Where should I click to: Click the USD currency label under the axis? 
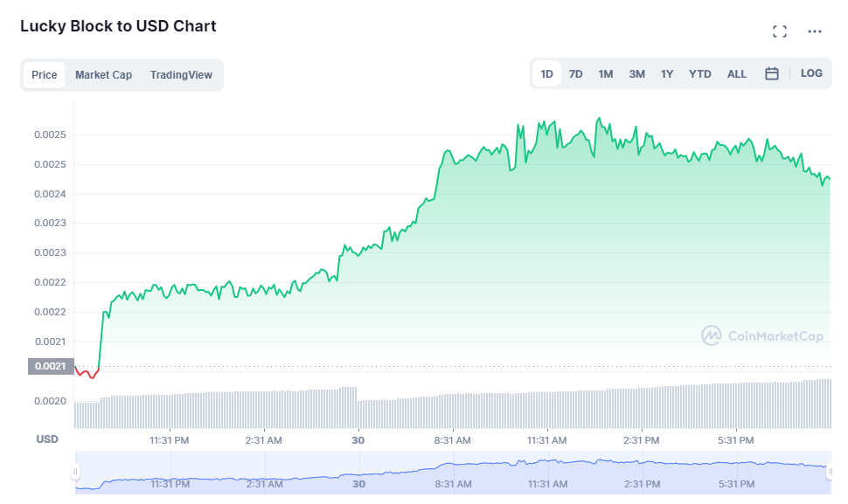[47, 439]
